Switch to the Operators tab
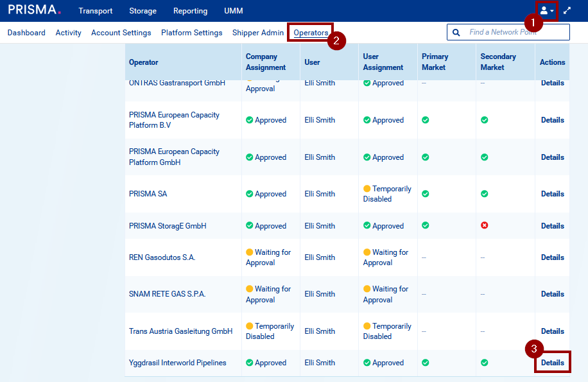 tap(311, 33)
